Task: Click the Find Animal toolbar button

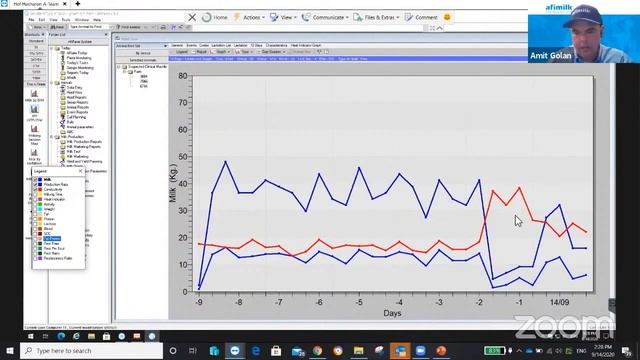Action: coord(129,27)
